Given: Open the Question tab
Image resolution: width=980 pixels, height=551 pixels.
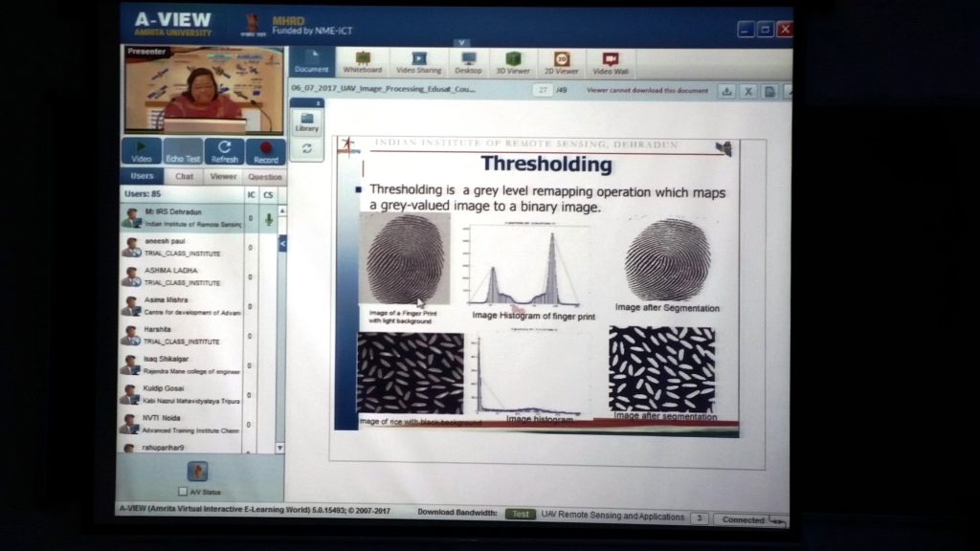Looking at the screenshot, I should (x=265, y=177).
